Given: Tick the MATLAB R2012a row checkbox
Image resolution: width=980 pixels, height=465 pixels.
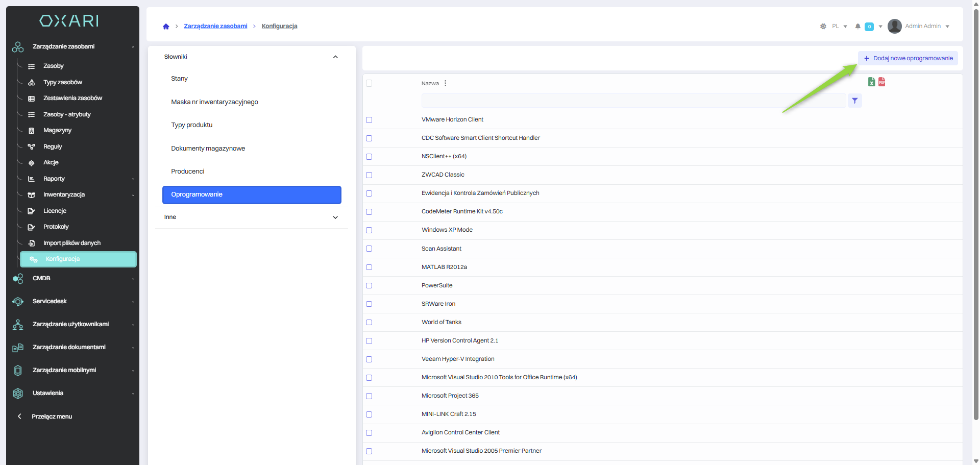Looking at the screenshot, I should coord(369,267).
